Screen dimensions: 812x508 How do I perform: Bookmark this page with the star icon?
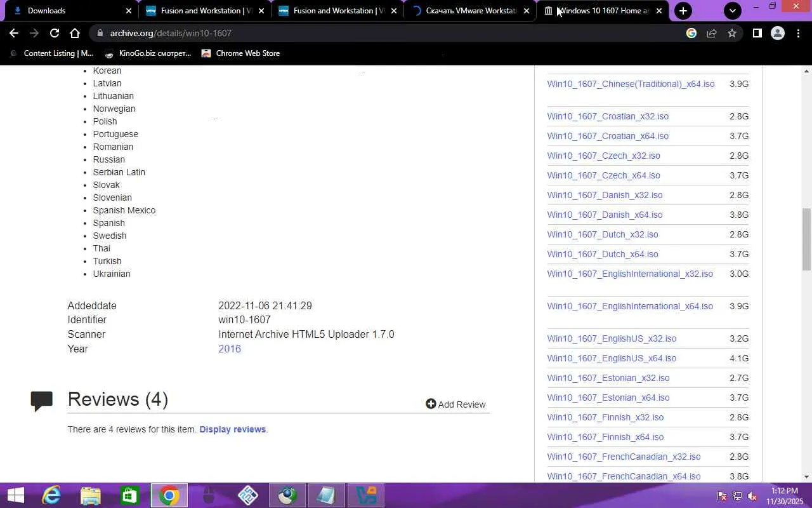point(732,33)
